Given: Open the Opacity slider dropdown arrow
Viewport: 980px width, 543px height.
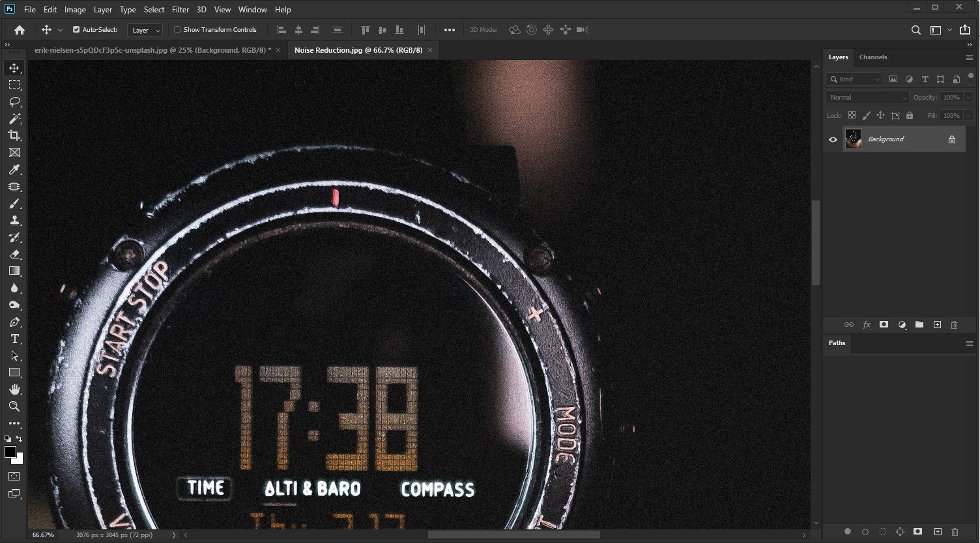Looking at the screenshot, I should pyautogui.click(x=968, y=97).
